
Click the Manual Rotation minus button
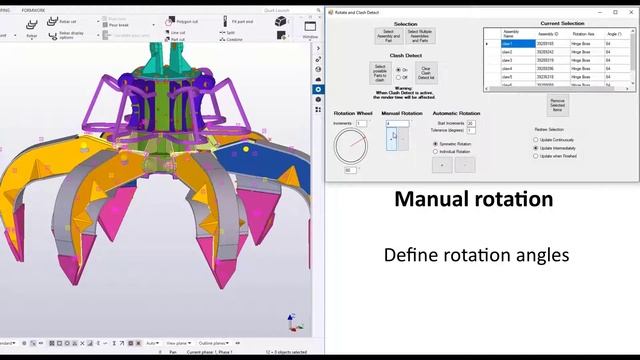click(402, 139)
